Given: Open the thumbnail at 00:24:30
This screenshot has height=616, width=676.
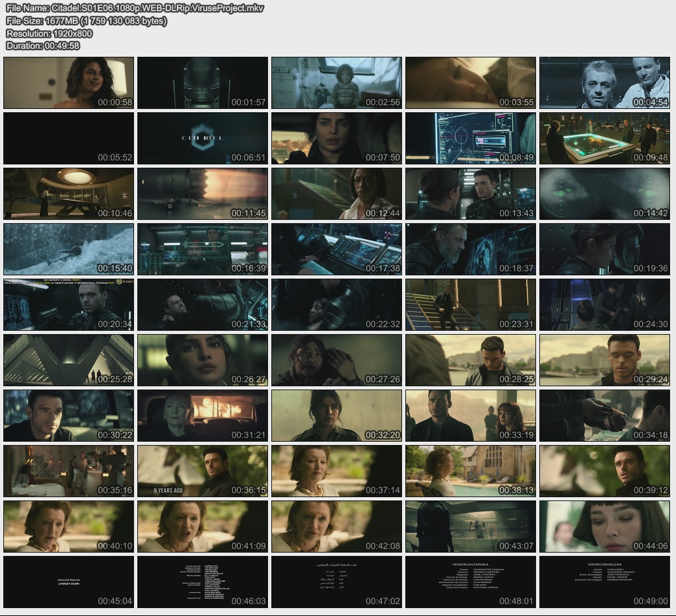Looking at the screenshot, I should pyautogui.click(x=605, y=305).
